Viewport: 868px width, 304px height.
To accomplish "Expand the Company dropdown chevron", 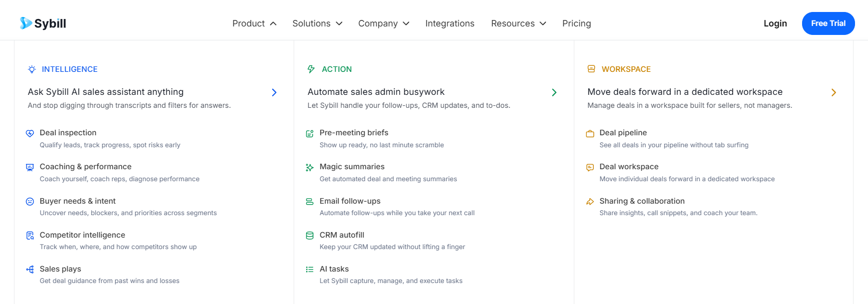I will (406, 23).
